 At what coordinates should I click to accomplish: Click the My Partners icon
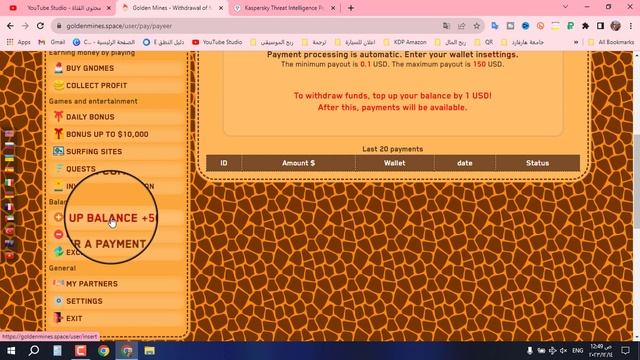58,283
